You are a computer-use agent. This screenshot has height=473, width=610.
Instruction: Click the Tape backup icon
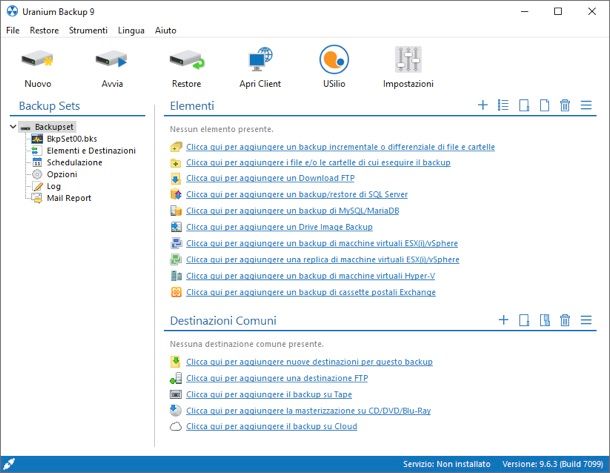176,394
